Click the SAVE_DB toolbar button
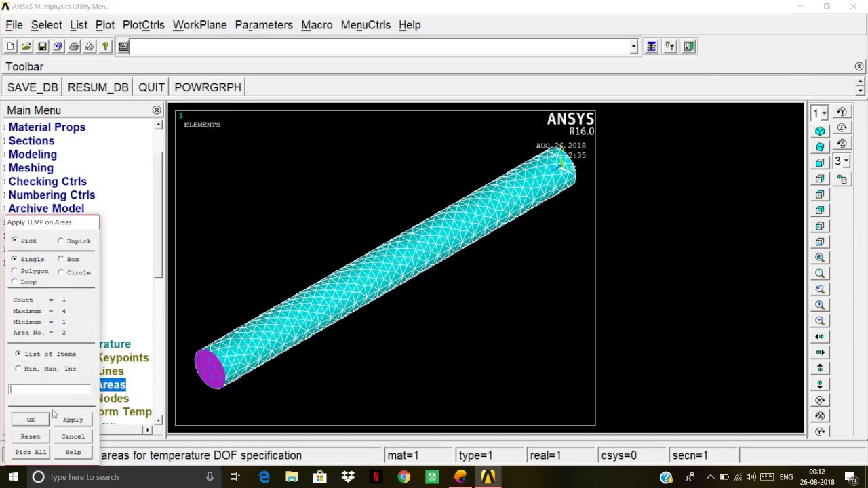This screenshot has width=868, height=488. point(33,87)
